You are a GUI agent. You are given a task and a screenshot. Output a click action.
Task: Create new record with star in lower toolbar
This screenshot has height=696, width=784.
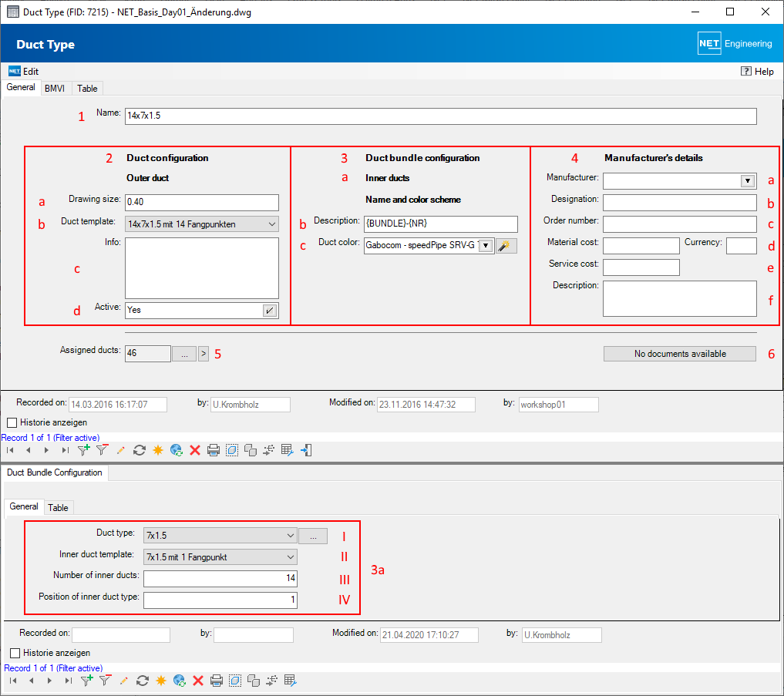161,681
